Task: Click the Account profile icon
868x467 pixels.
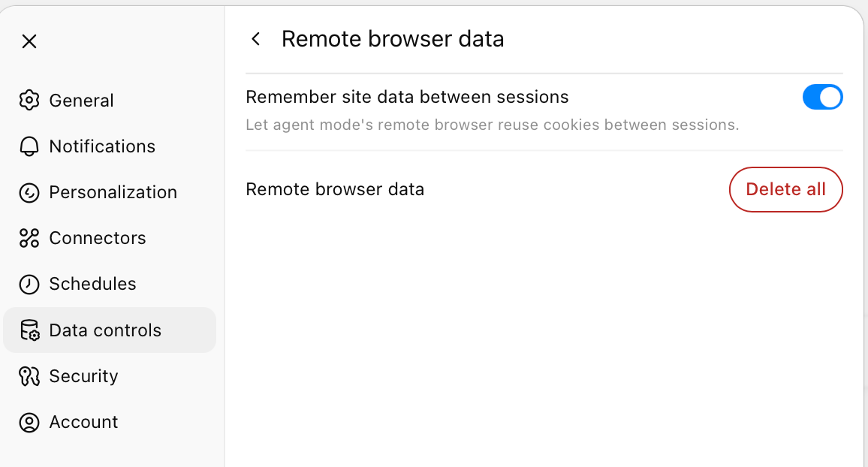Action: 29,422
